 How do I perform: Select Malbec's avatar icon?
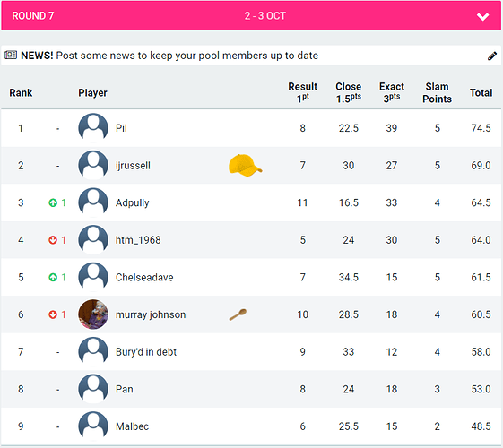(93, 426)
